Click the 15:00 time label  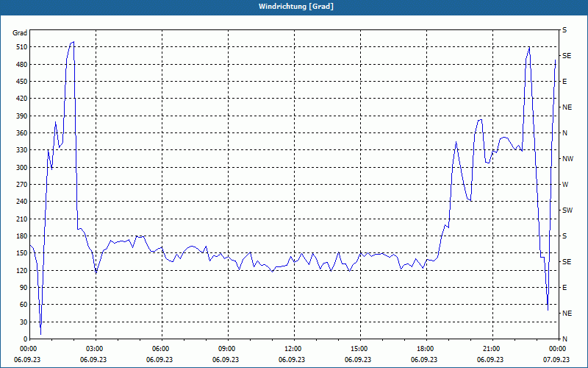click(x=359, y=349)
